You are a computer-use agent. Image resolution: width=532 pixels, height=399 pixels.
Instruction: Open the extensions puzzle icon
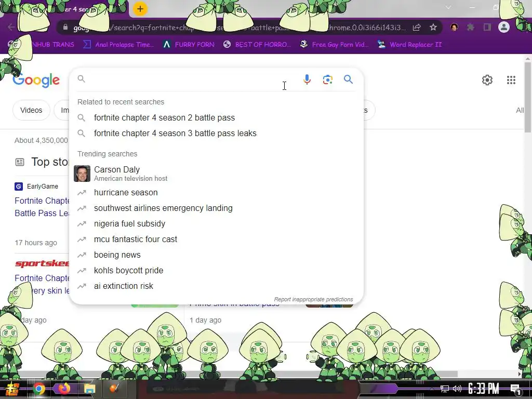click(470, 27)
